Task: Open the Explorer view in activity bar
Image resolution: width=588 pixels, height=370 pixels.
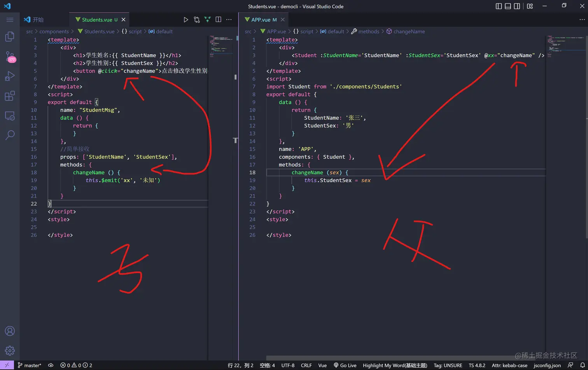Action: pos(10,37)
